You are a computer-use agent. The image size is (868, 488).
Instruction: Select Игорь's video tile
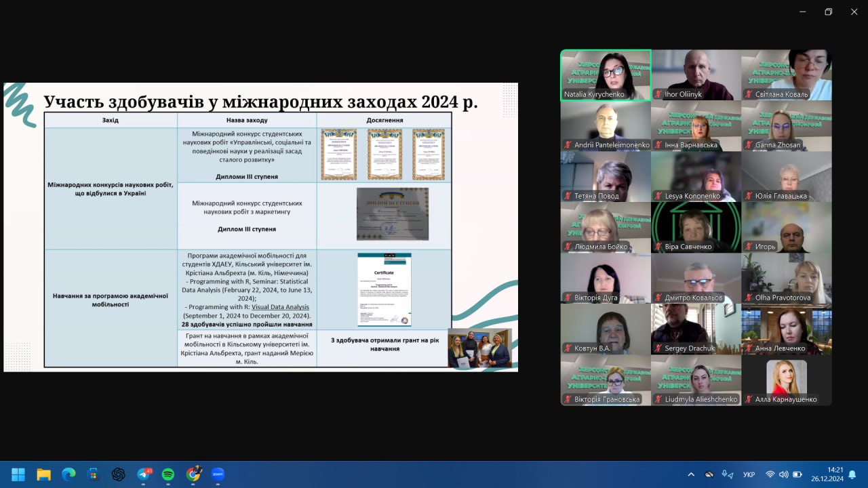[x=787, y=228]
